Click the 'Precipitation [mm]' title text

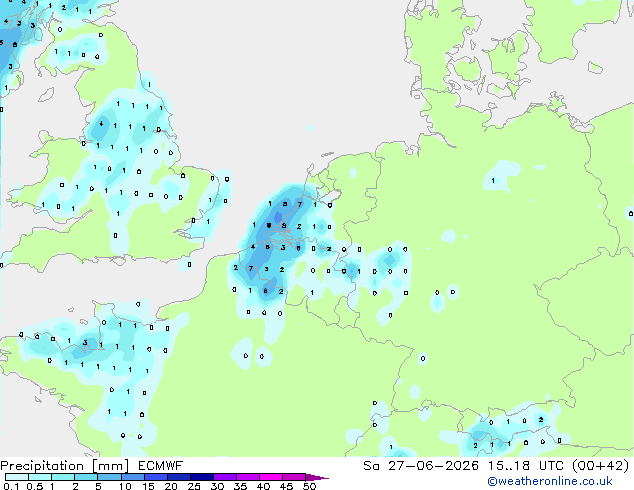(64, 466)
